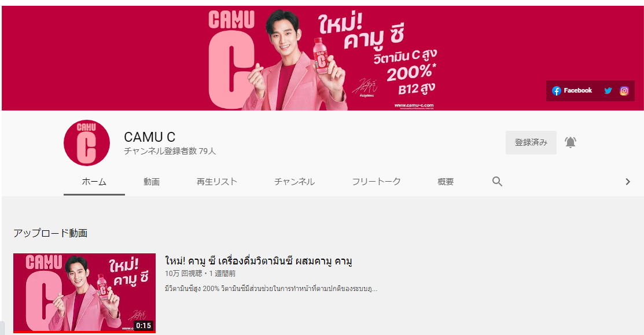Click the channel search magnifier icon
This screenshot has width=644, height=335.
[x=497, y=182]
